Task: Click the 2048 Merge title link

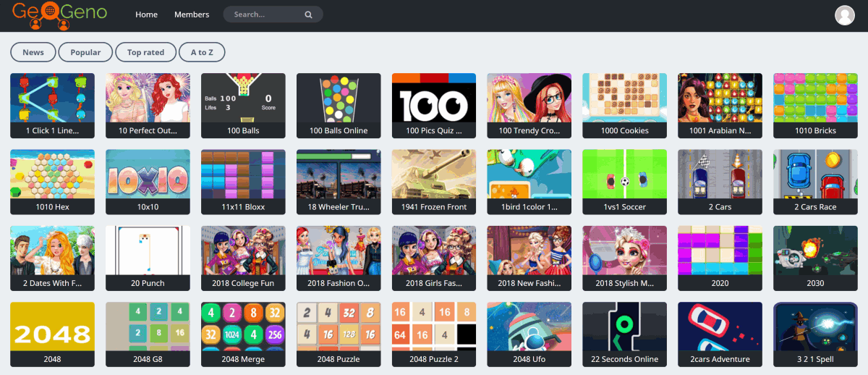Action: [243, 359]
